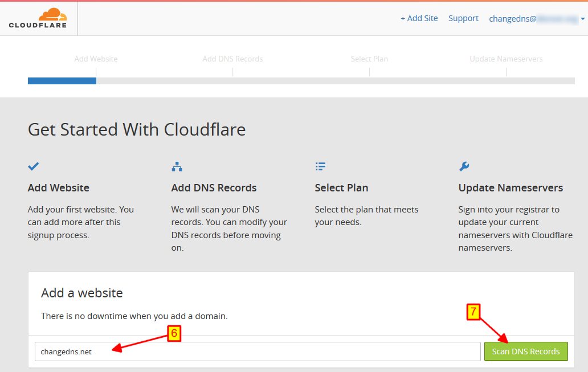The image size is (588, 372).
Task: Click the Add a website panel title
Action: (x=82, y=293)
